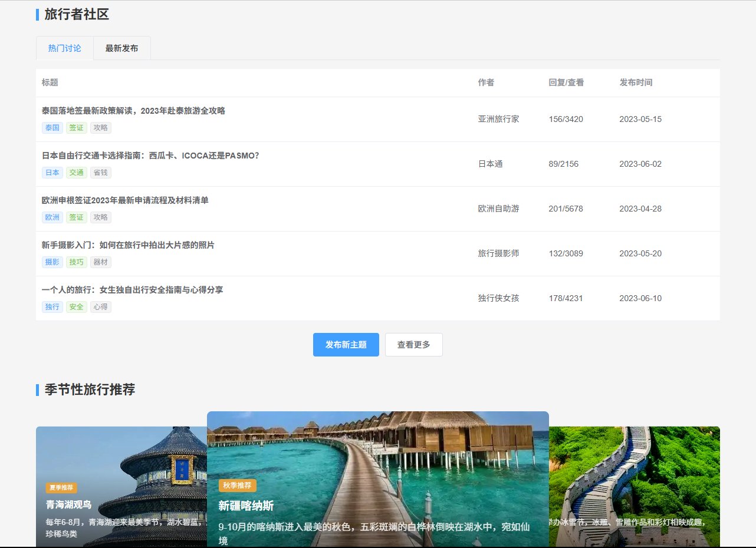Screen dimensions: 756x548
Task: Open the 欧洲申根签证 application post
Action: 125,200
